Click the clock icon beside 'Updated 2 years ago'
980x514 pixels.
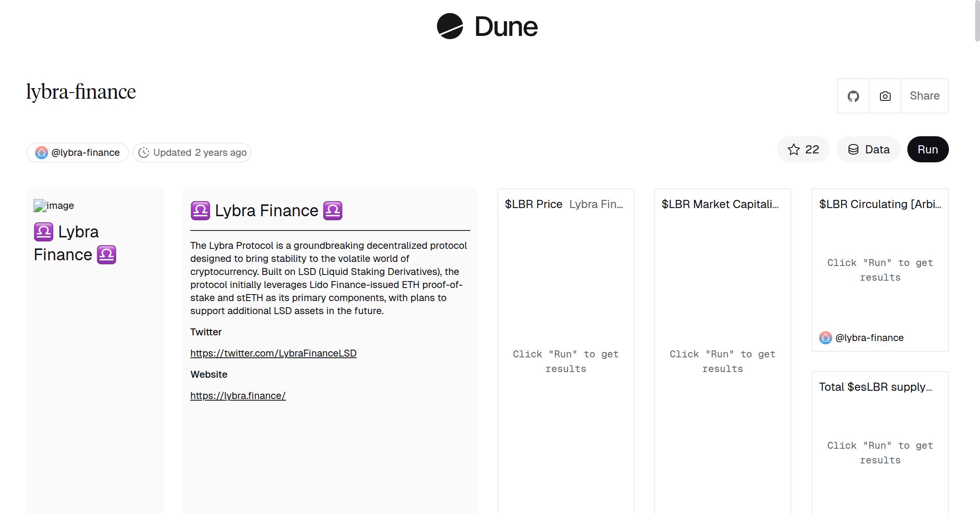pos(144,152)
